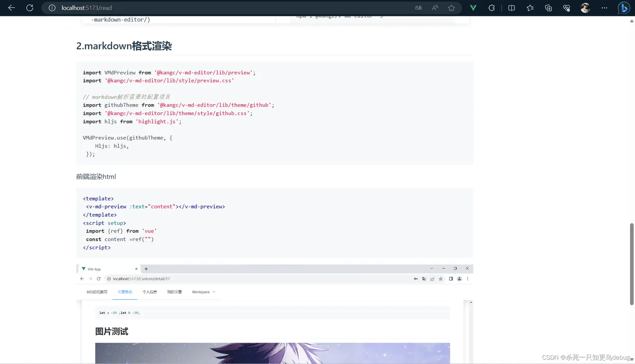This screenshot has width=635, height=364.
Task: Click the import hljs from 'highlight.js' line
Action: pos(132,121)
